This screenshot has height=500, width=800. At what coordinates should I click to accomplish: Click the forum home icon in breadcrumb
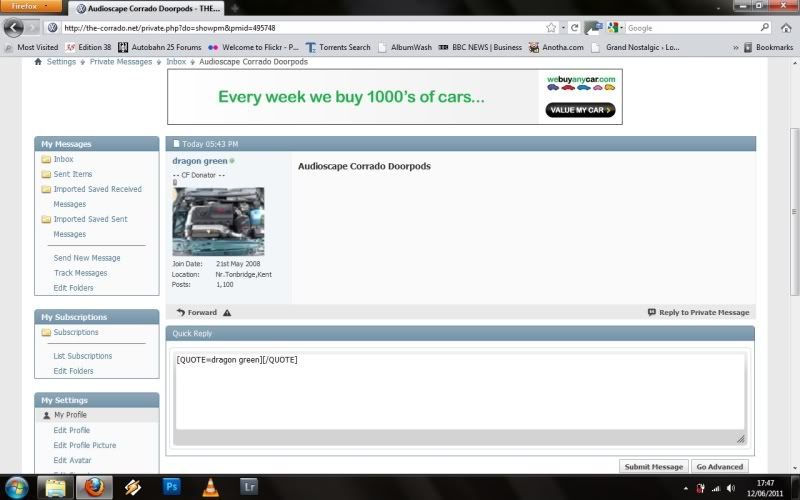click(38, 62)
